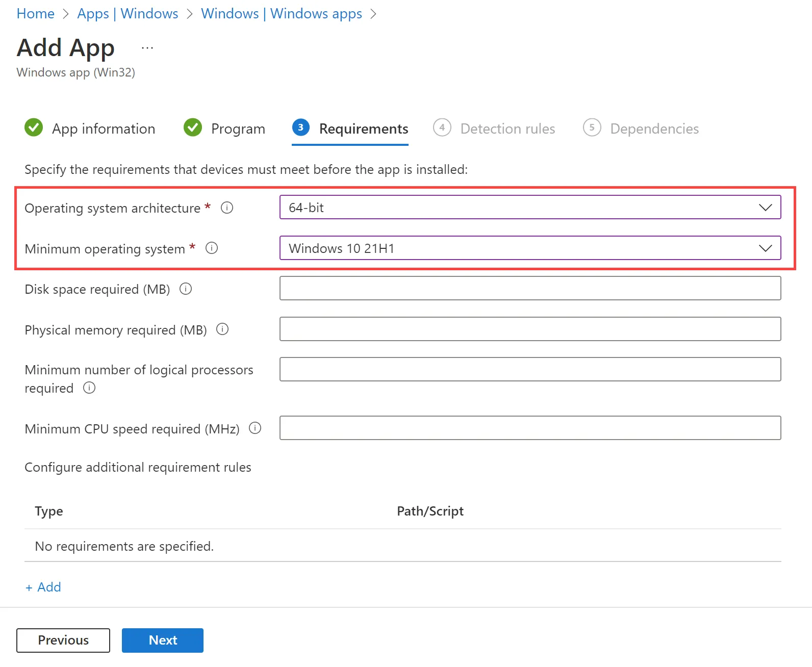Click the Next button
812x667 pixels.
pos(163,640)
